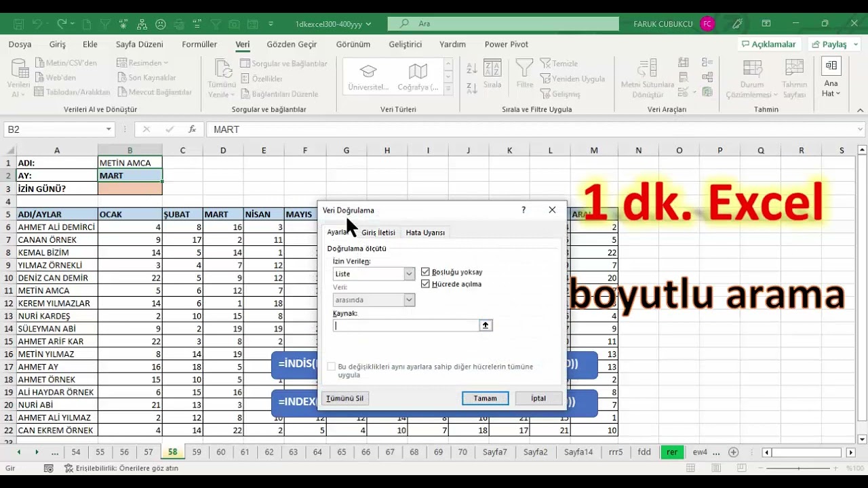Click the Ara search box

(x=503, y=24)
